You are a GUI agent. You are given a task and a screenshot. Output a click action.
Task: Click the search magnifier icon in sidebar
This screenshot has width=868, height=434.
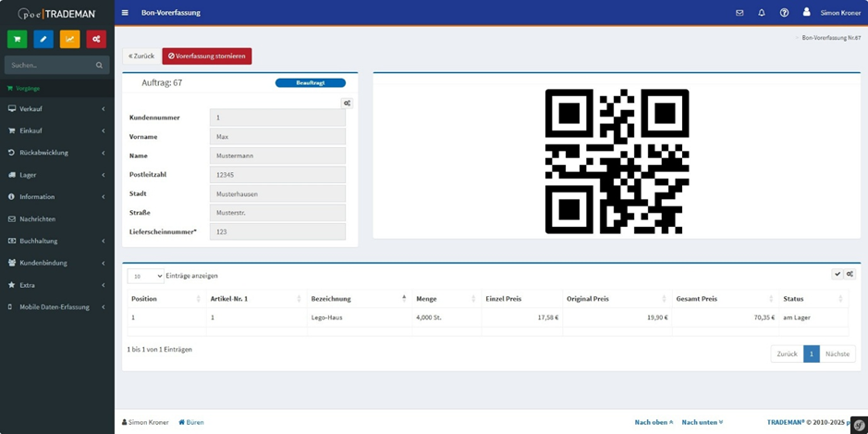tap(99, 65)
